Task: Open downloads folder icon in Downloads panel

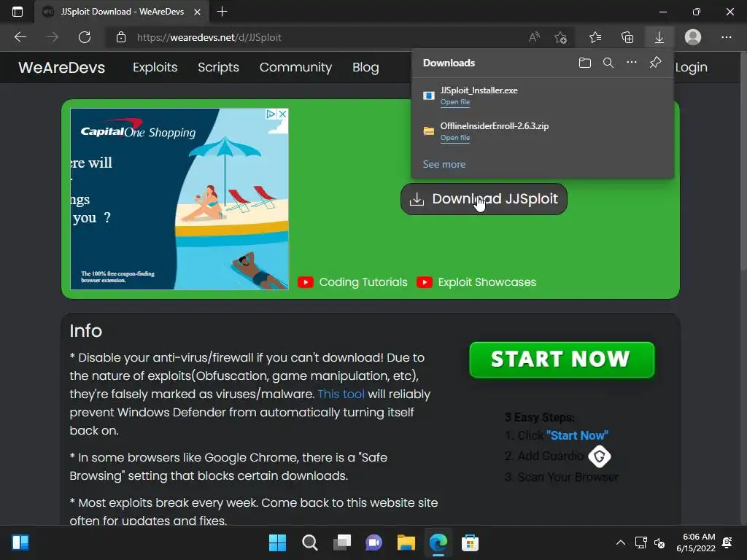Action: (585, 63)
